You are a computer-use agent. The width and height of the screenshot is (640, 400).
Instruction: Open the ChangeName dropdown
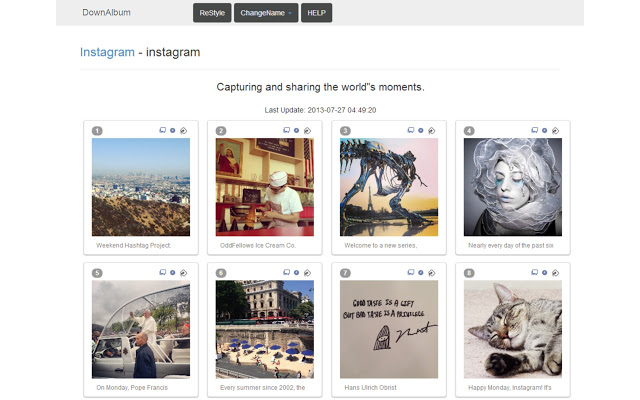265,13
